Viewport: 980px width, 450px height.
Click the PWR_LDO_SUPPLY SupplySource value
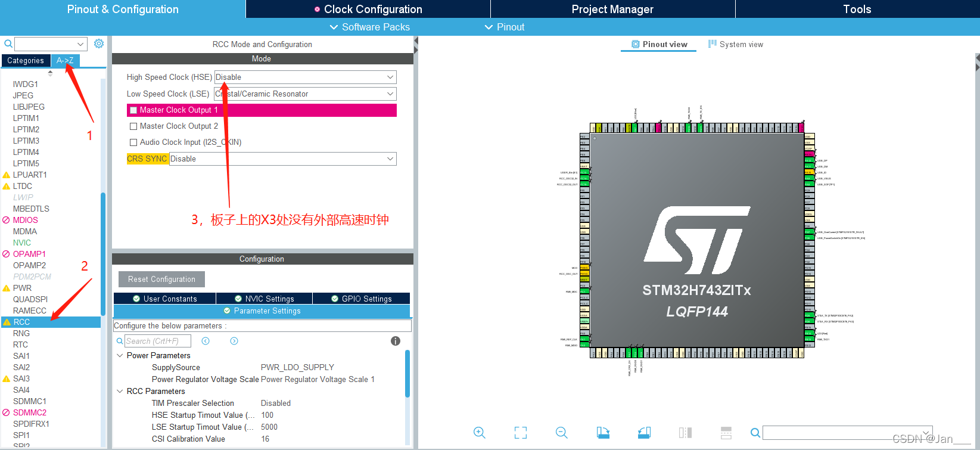[297, 367]
